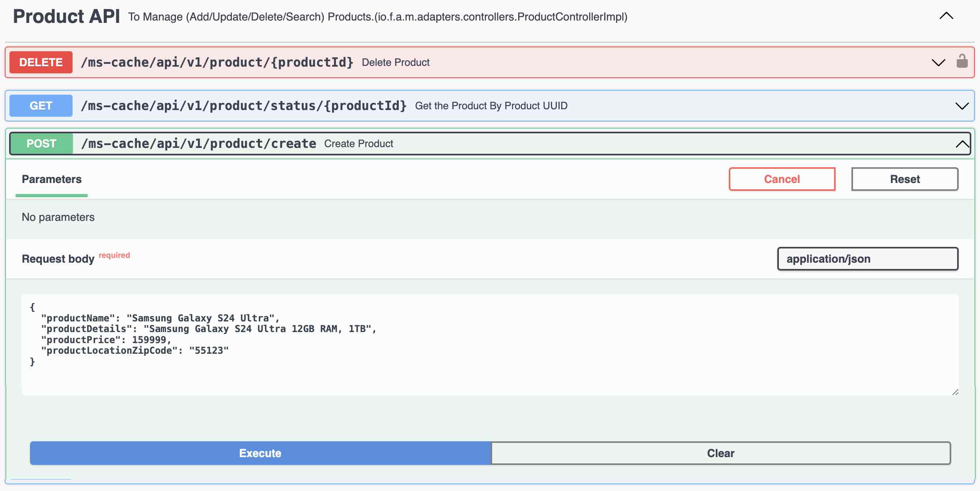Select the Parameters tab
This screenshot has width=980, height=491.
coord(52,179)
